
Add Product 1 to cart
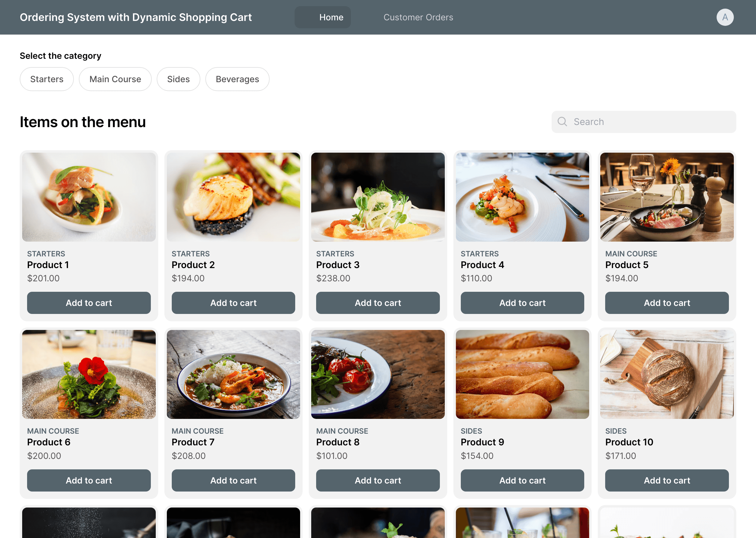[x=89, y=303]
